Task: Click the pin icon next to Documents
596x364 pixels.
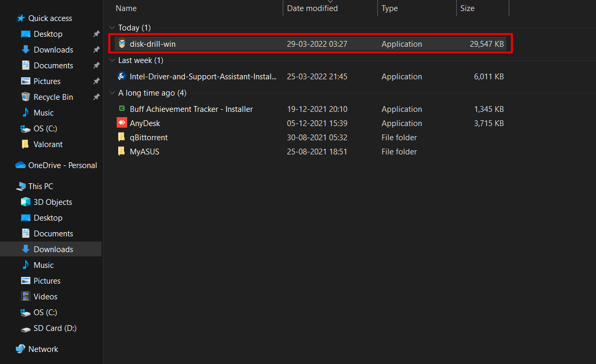Action: coord(97,65)
